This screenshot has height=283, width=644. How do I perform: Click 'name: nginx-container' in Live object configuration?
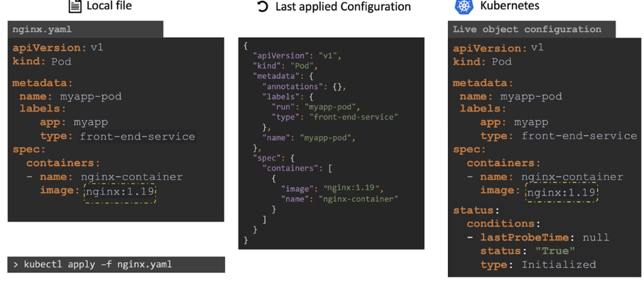(x=552, y=177)
